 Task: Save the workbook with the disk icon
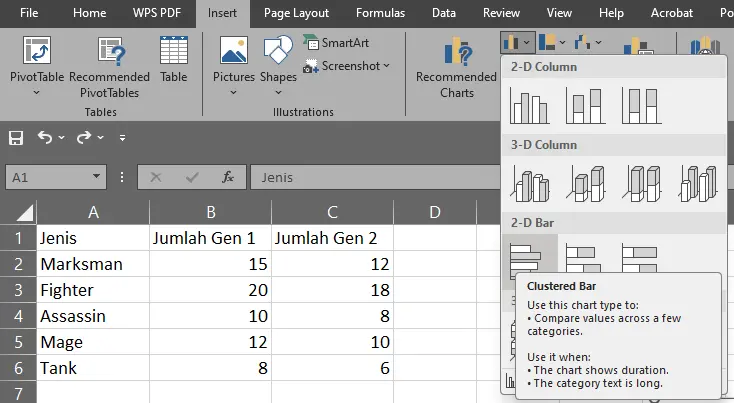(16, 138)
